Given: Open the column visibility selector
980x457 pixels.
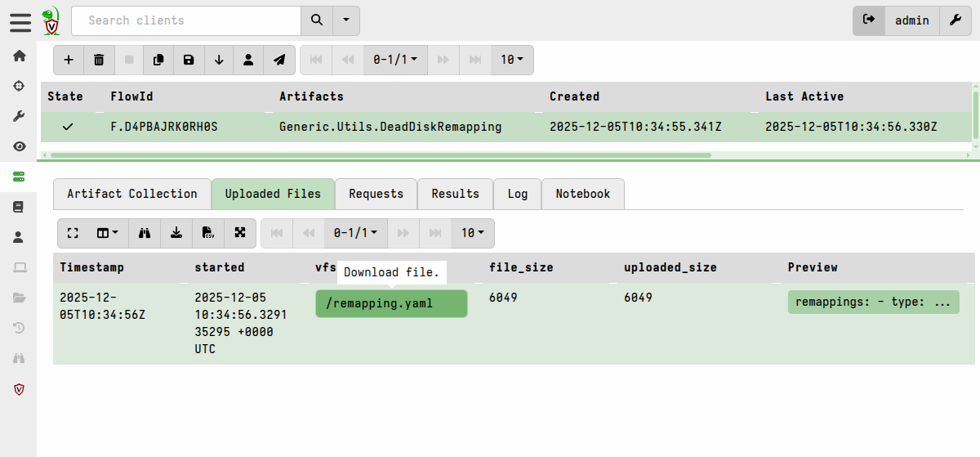Looking at the screenshot, I should pyautogui.click(x=107, y=233).
